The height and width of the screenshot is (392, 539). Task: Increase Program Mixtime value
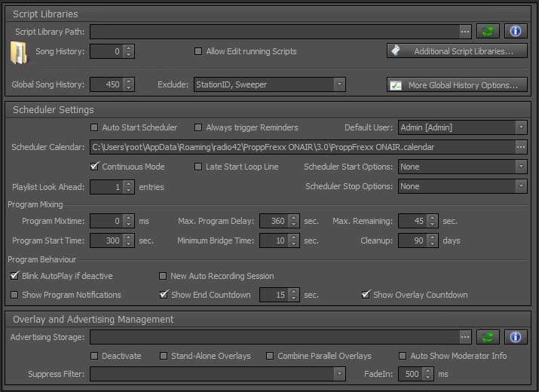(129, 218)
